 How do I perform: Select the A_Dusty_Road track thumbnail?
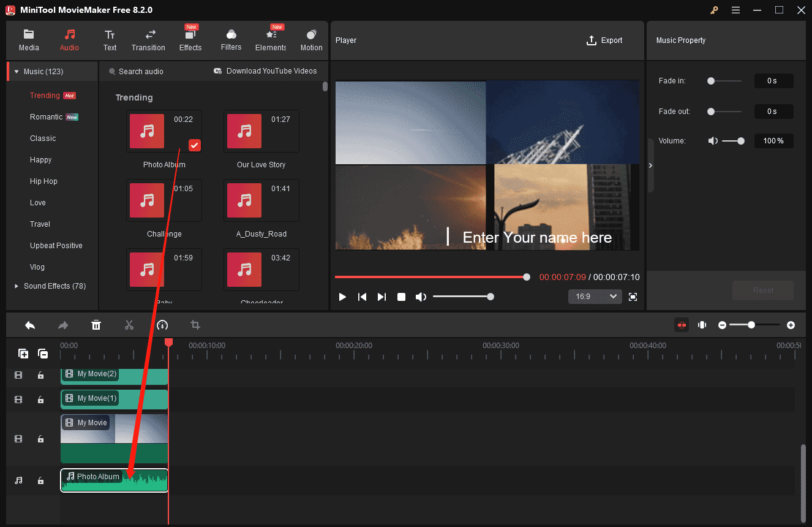pos(244,200)
